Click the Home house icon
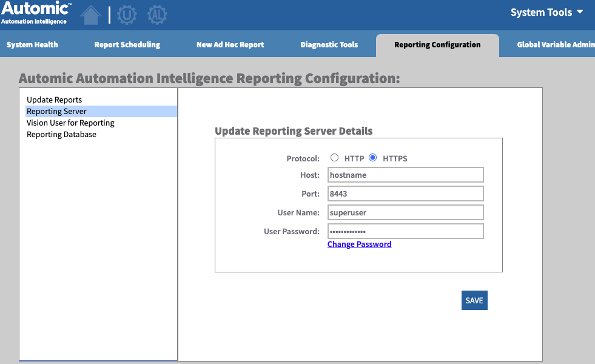Viewport: 595px width, 364px height. click(90, 15)
